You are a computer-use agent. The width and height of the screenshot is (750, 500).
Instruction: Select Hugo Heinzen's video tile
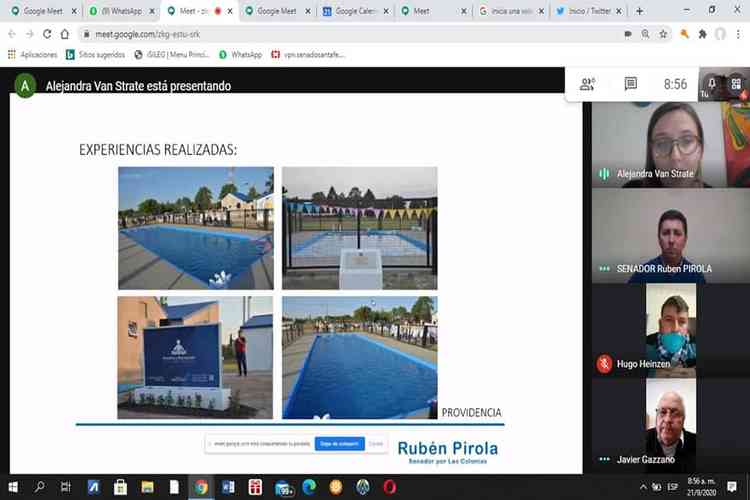[671, 330]
